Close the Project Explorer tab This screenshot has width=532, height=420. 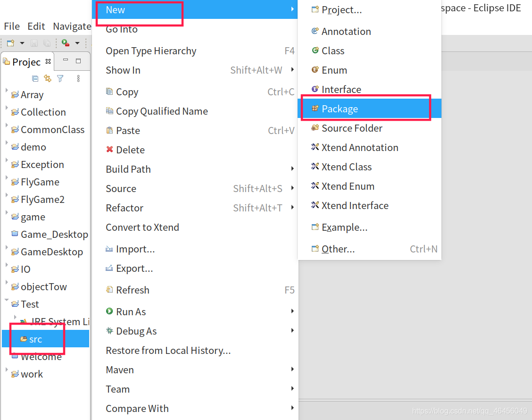pos(48,61)
